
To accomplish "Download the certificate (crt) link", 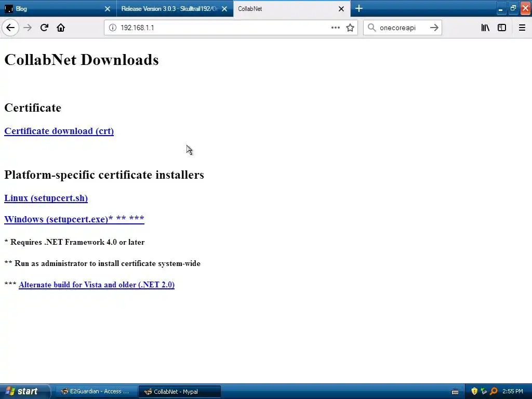I will (59, 131).
